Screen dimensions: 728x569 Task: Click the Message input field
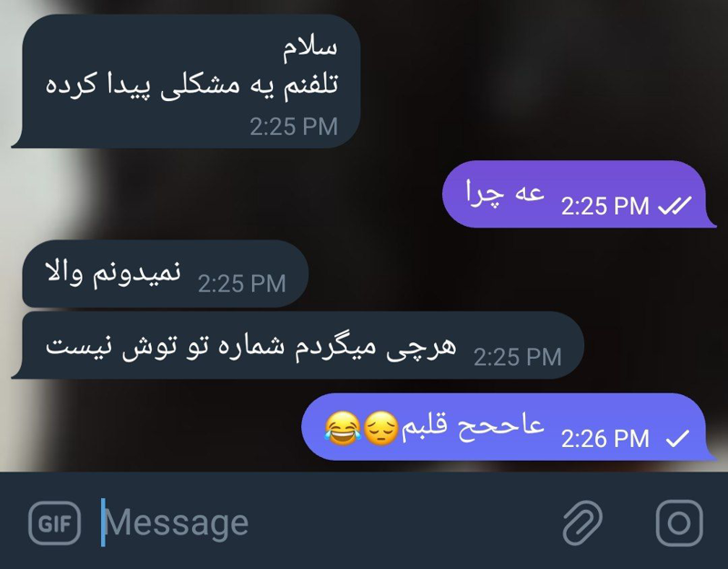(325, 523)
